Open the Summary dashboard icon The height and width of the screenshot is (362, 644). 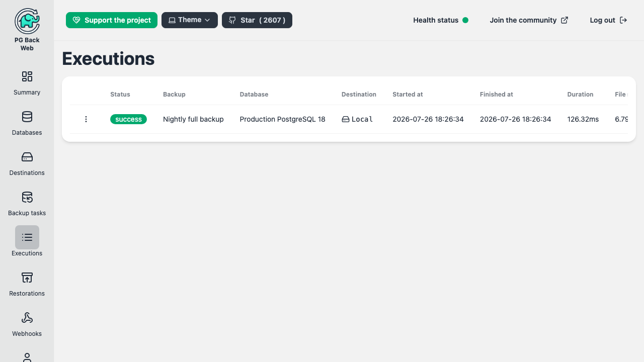[x=27, y=76]
